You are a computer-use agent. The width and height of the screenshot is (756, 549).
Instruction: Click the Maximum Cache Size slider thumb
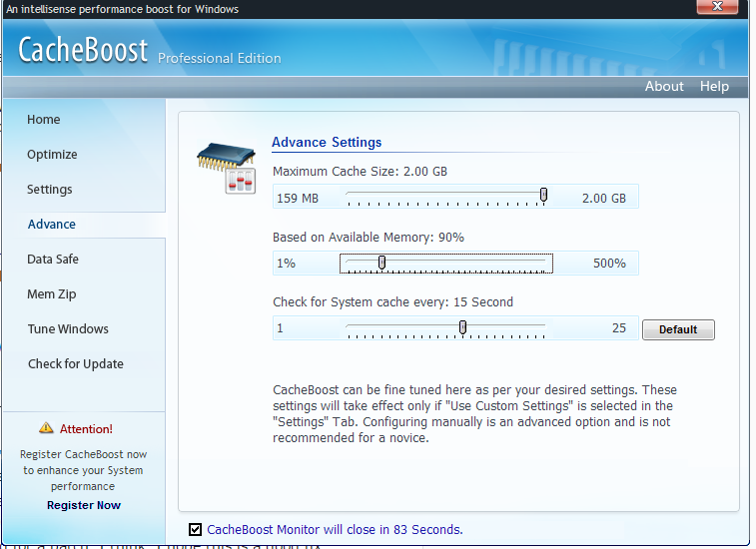(544, 195)
